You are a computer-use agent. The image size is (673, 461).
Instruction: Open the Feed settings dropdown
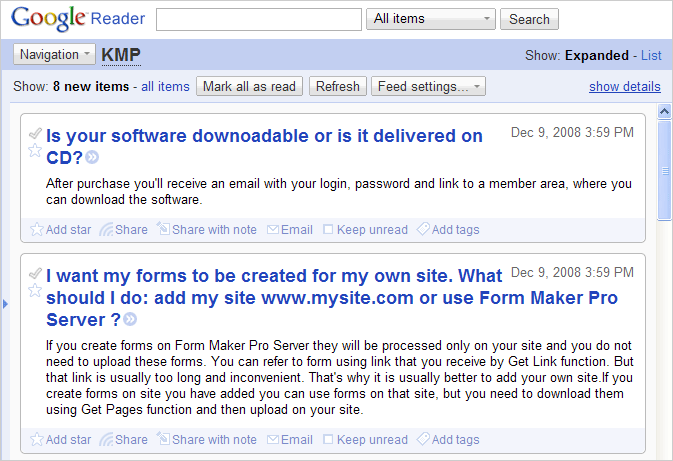point(428,86)
